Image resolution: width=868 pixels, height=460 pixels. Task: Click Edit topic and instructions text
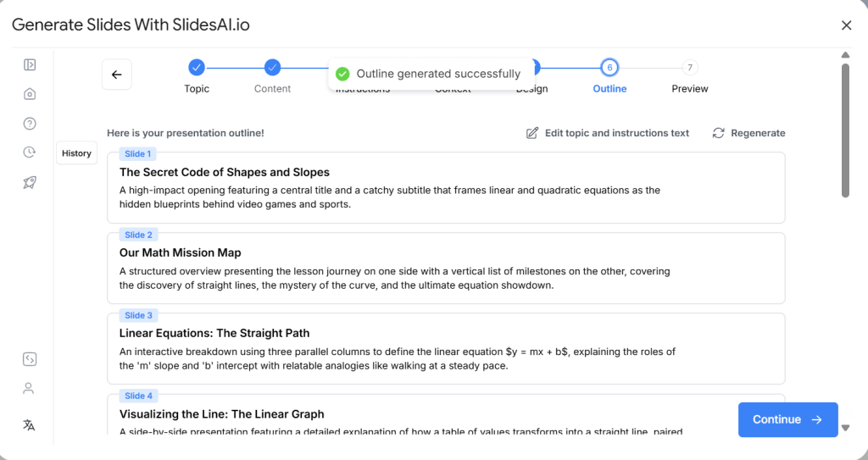click(608, 133)
